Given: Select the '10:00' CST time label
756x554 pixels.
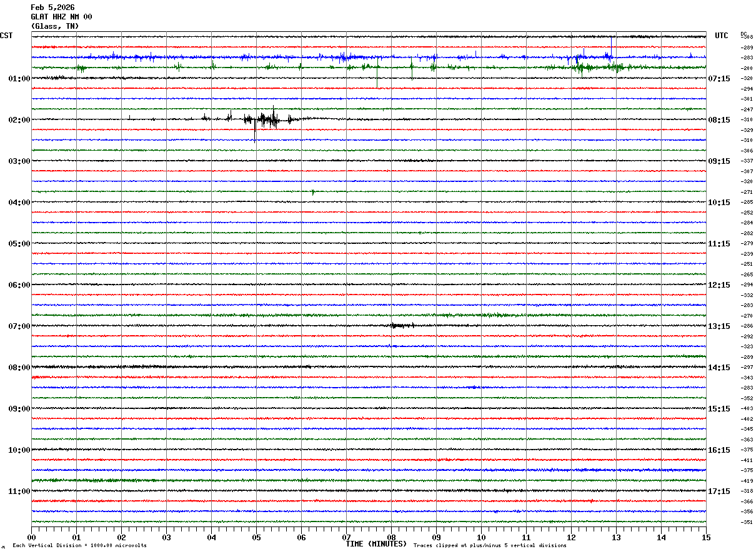Looking at the screenshot, I should coord(19,450).
